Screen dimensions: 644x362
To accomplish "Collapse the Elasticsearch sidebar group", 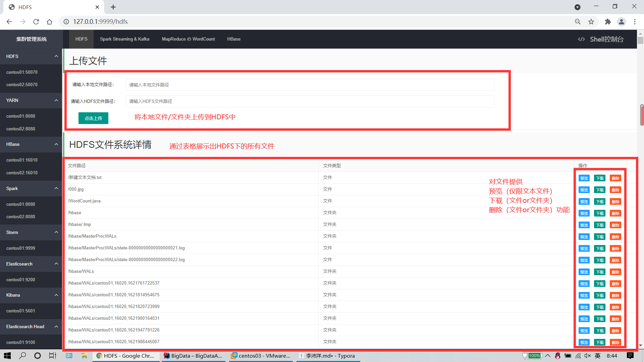I will tap(56, 264).
